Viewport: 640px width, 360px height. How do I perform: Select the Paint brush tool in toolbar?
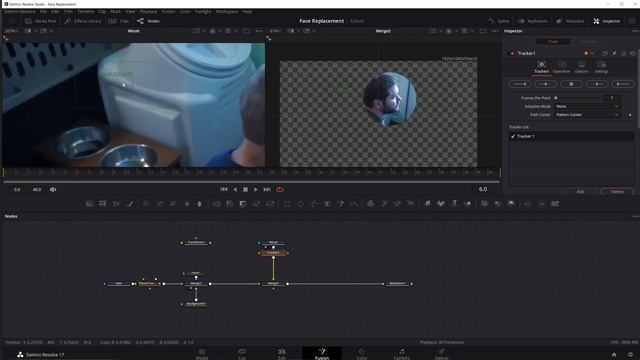tap(131, 204)
